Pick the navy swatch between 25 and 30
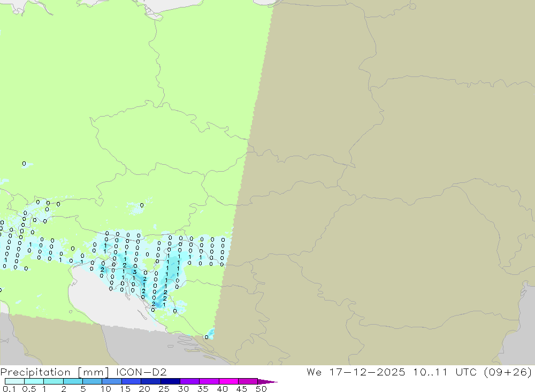 coord(170,381)
